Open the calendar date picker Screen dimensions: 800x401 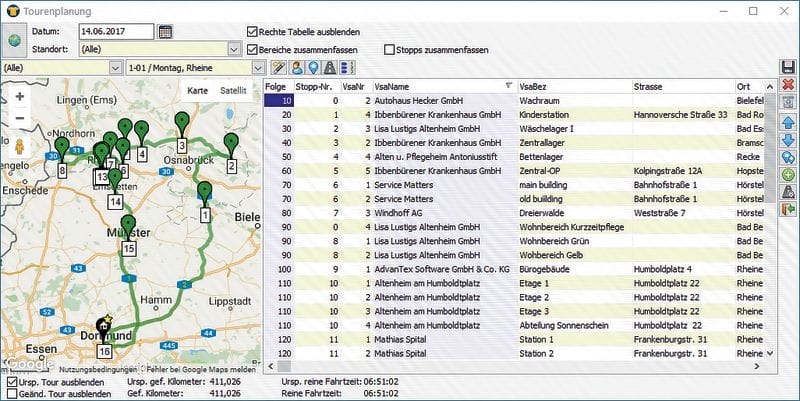[165, 32]
